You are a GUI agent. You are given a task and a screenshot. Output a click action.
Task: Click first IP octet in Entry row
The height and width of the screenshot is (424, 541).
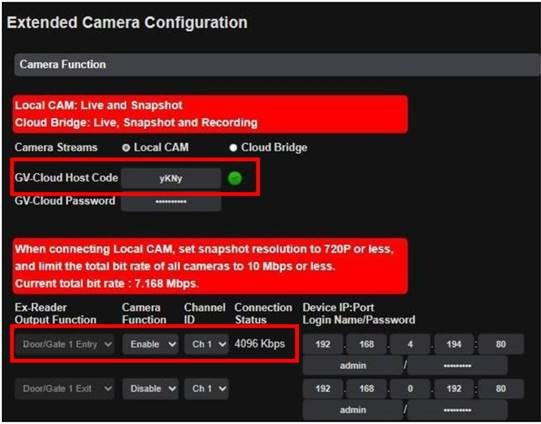coord(323,344)
